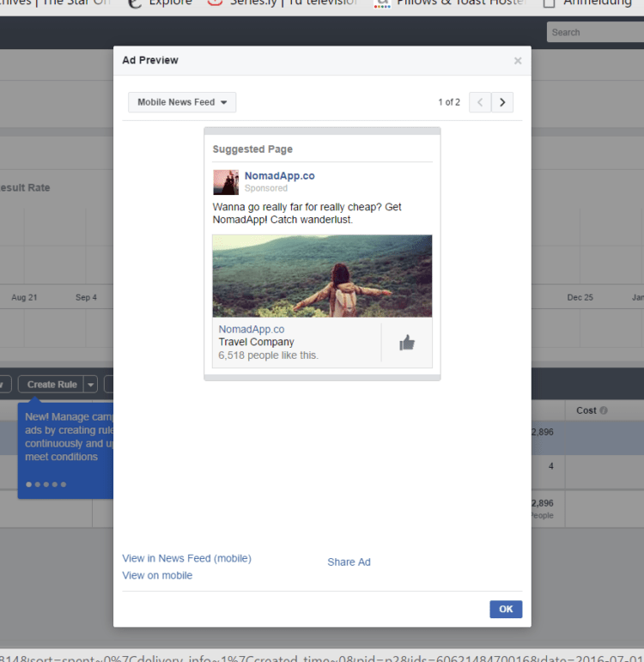Confirm with the OK button
The width and height of the screenshot is (644, 662).
506,609
